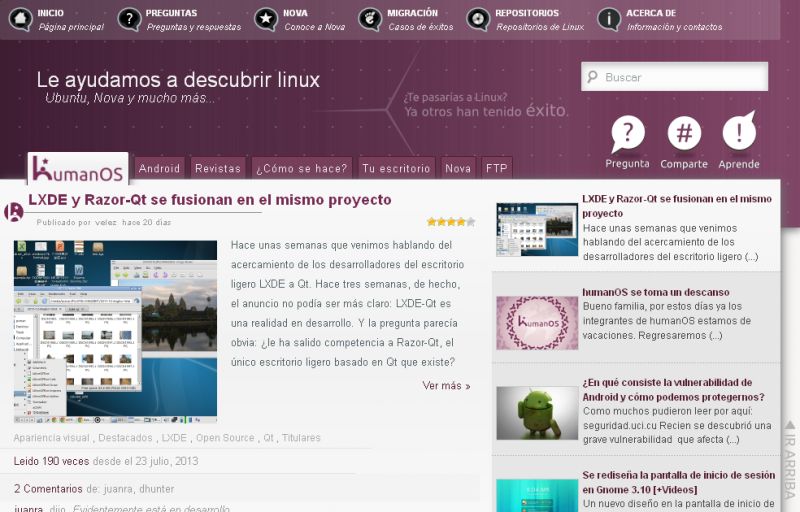
Task: Open the main article desktop screenshot
Action: coord(115,332)
